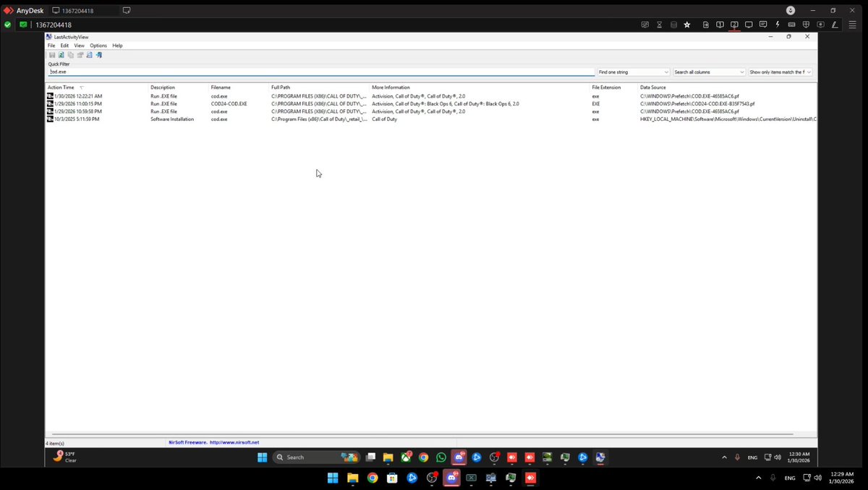The image size is (868, 490).
Task: Click the Save icon in LastActivityView toolbar
Action: coord(52,55)
